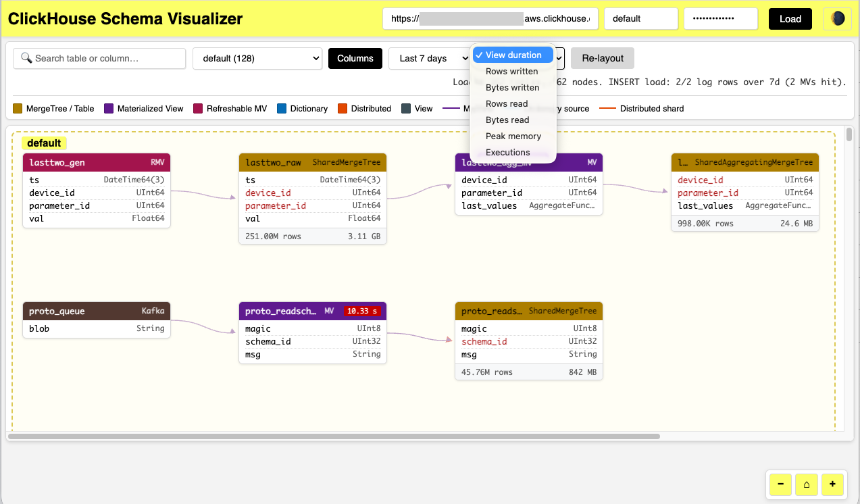860x504 pixels.
Task: Focus the username field with default
Action: (x=641, y=19)
